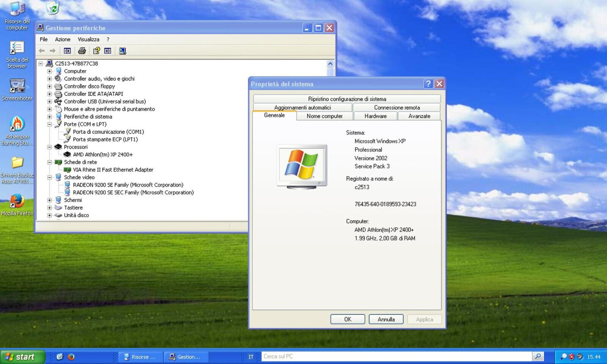
Task: Select RADEON 9200 SE SEC Family device
Action: (133, 193)
